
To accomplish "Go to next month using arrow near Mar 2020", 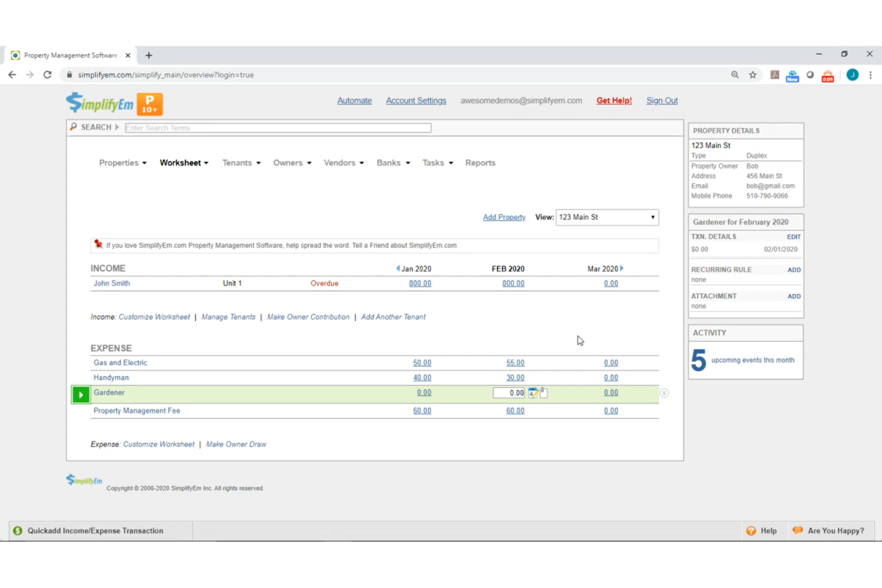I will [622, 269].
